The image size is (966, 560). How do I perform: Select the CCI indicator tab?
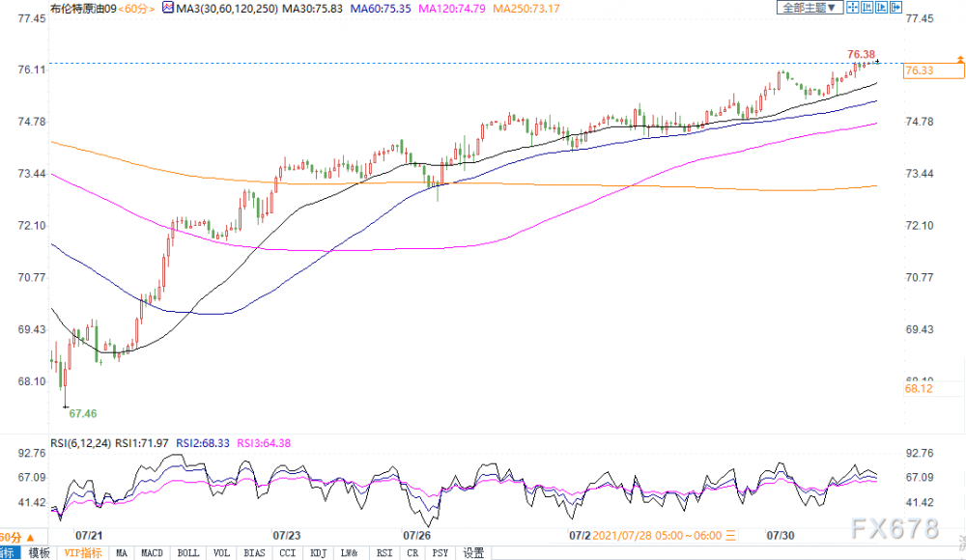point(287,552)
